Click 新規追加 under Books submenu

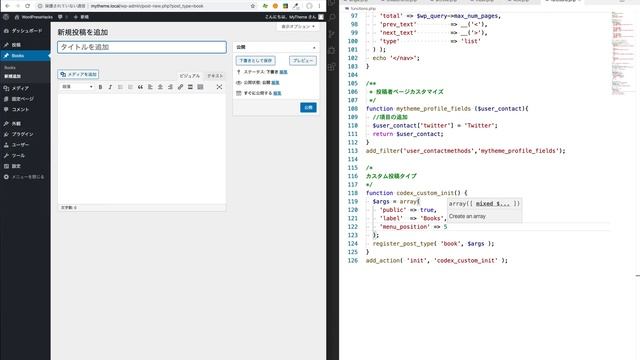point(13,76)
